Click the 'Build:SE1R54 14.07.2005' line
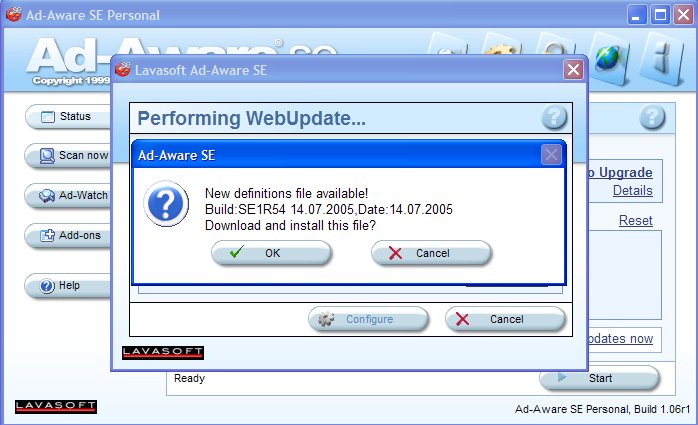 pyautogui.click(x=329, y=209)
